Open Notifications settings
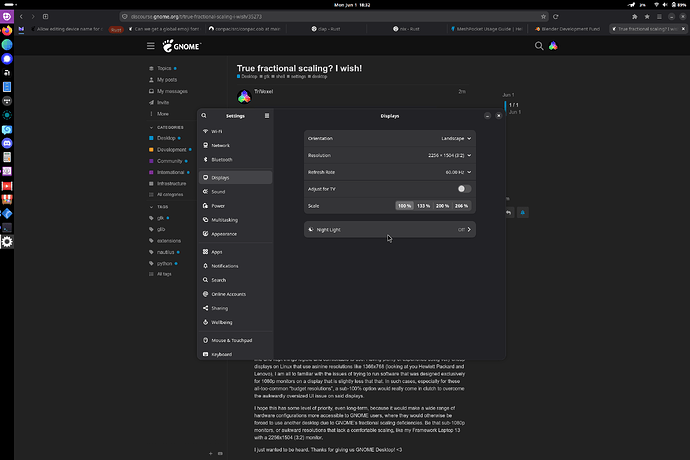The height and width of the screenshot is (460, 690). click(x=235, y=266)
